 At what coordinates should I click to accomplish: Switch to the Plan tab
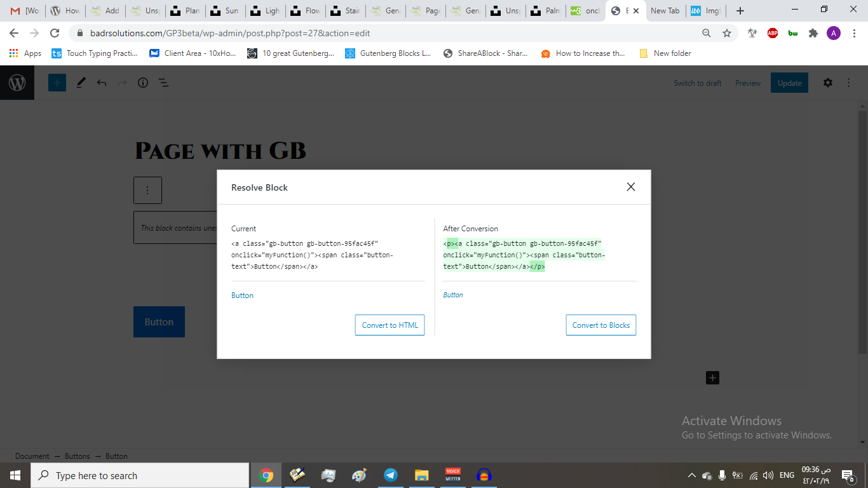[186, 11]
